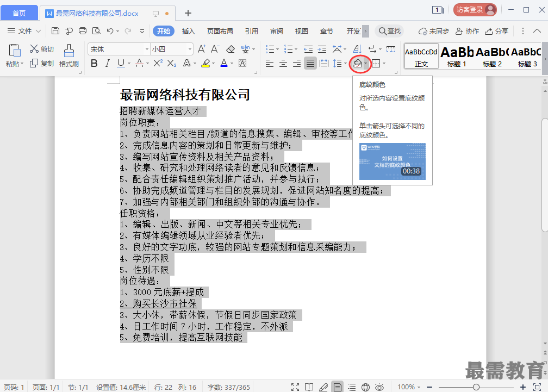Switch to the 引用 ribbon tab

(x=252, y=31)
